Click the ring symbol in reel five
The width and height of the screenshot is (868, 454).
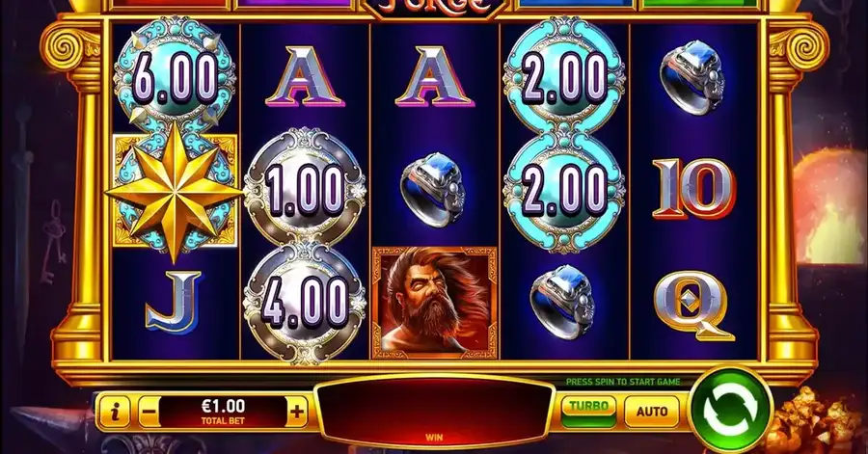click(x=693, y=76)
